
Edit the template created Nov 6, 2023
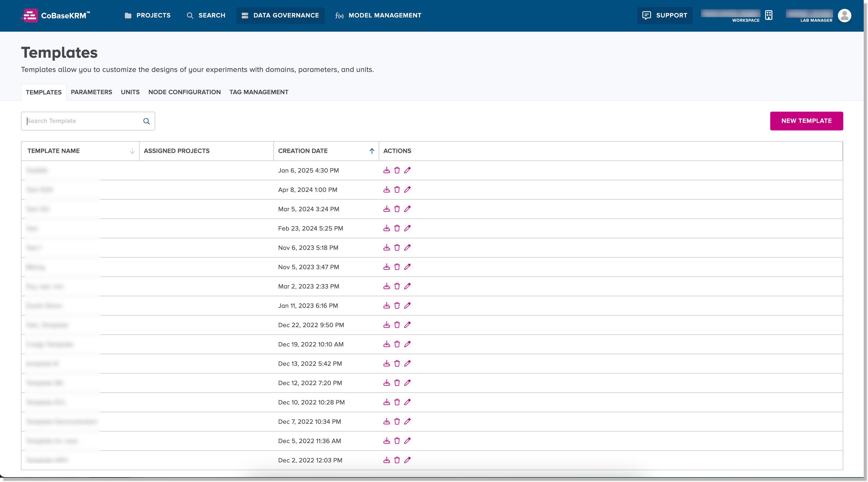tap(407, 247)
